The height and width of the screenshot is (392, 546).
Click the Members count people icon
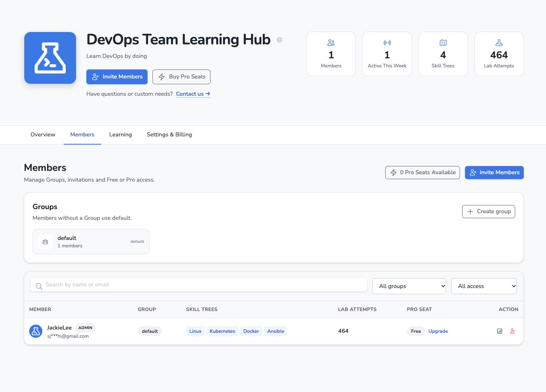coord(331,43)
